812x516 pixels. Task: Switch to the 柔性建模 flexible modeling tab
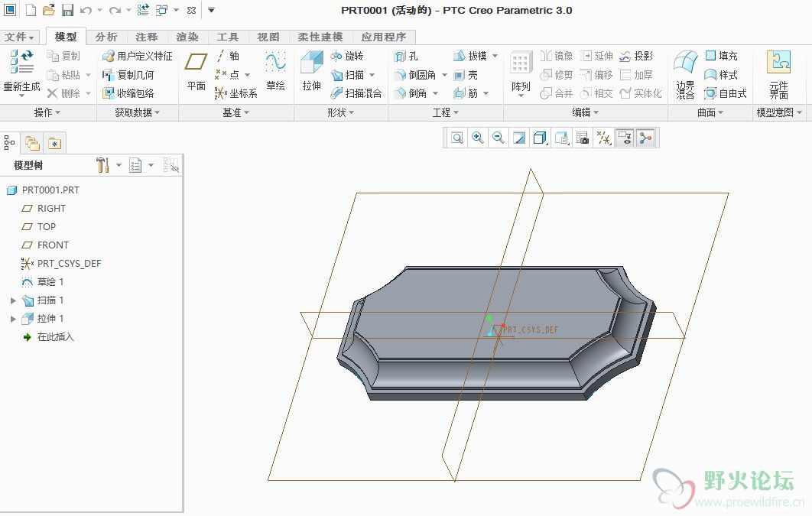[320, 37]
